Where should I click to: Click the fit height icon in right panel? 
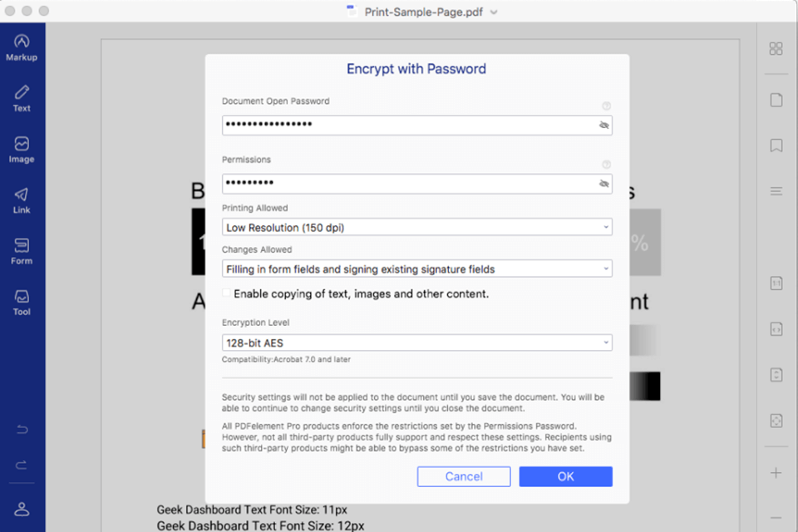(776, 375)
